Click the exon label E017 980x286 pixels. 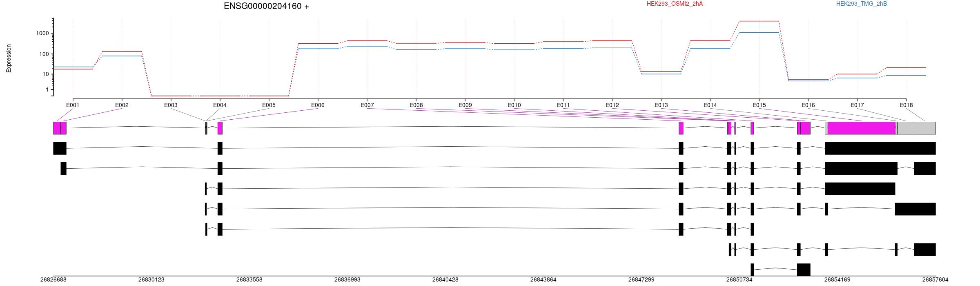click(x=857, y=105)
